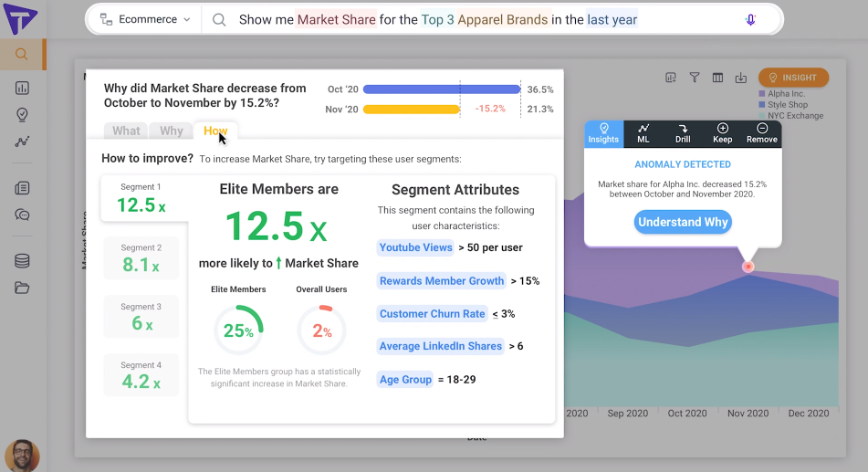Expand the Ecommerce dataset dropdown
This screenshot has height=472, width=868.
145,19
